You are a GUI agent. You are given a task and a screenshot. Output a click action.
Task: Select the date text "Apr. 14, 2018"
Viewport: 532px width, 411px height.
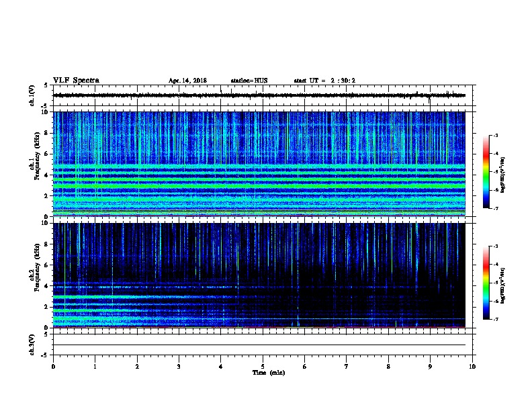tap(187, 81)
